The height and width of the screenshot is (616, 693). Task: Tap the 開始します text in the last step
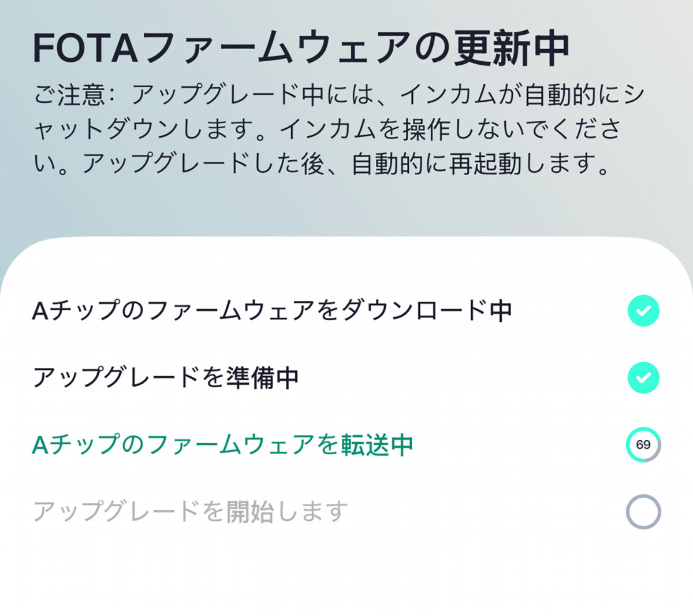288,512
